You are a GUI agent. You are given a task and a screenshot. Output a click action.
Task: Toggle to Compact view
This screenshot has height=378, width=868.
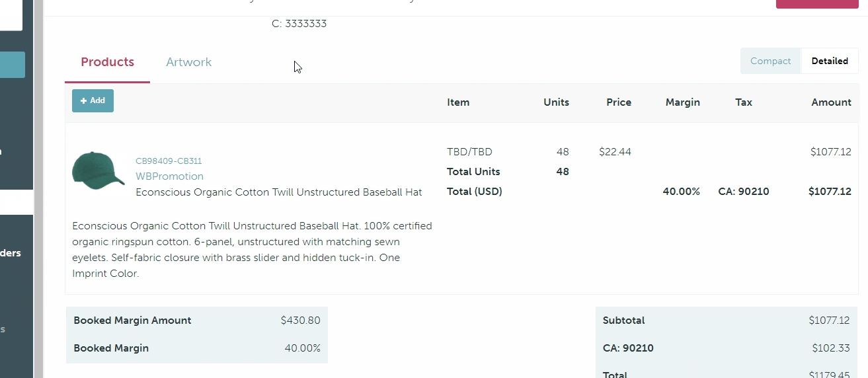pos(770,61)
